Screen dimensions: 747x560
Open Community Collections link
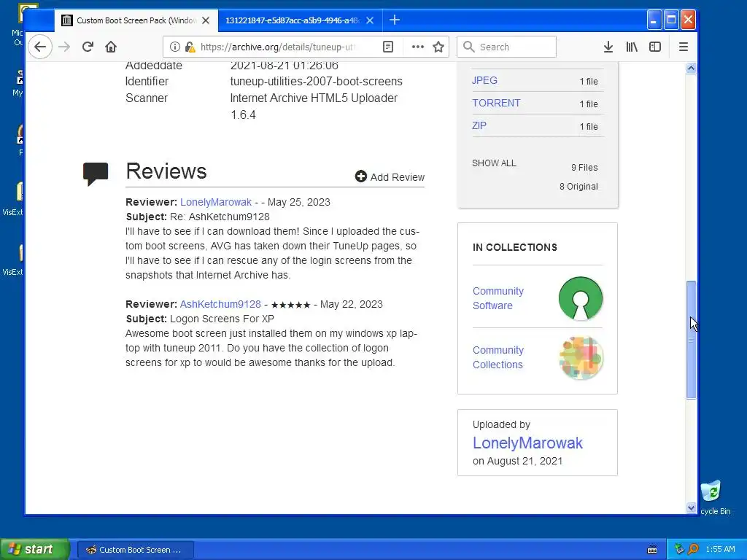[x=498, y=357]
